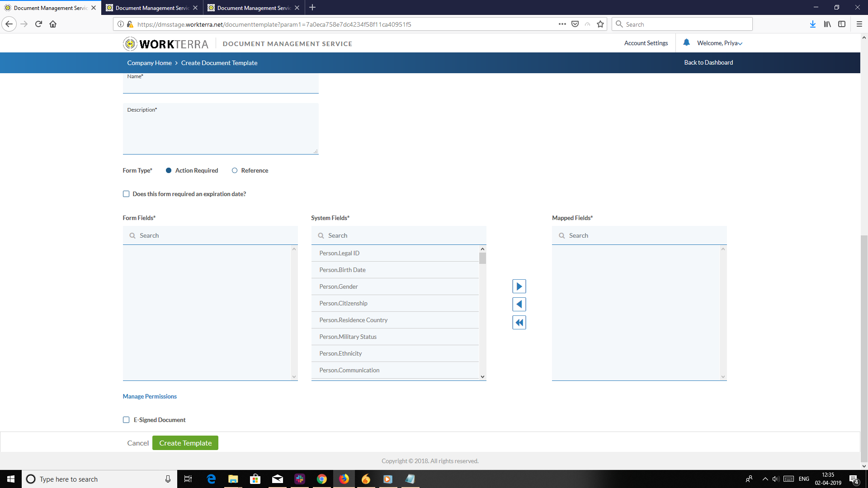Click the Cancel link

pos(138,443)
